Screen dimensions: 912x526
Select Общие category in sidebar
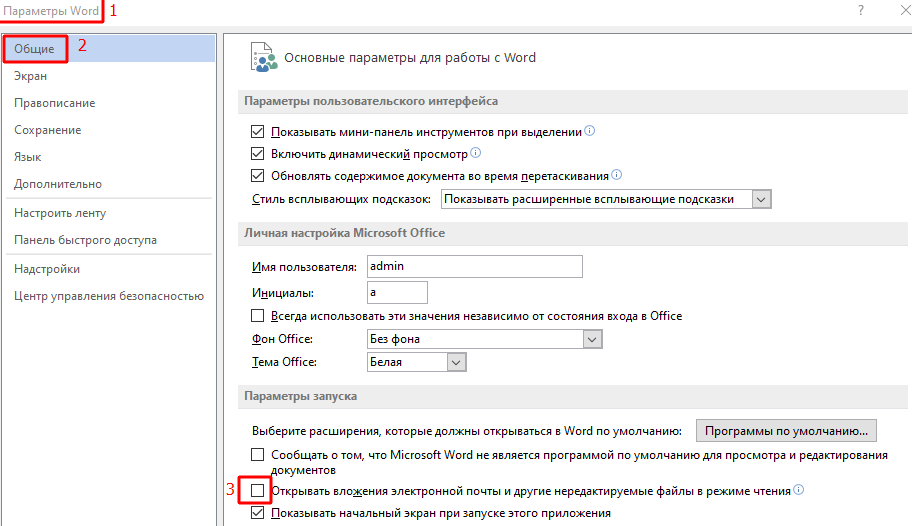click(x=109, y=48)
